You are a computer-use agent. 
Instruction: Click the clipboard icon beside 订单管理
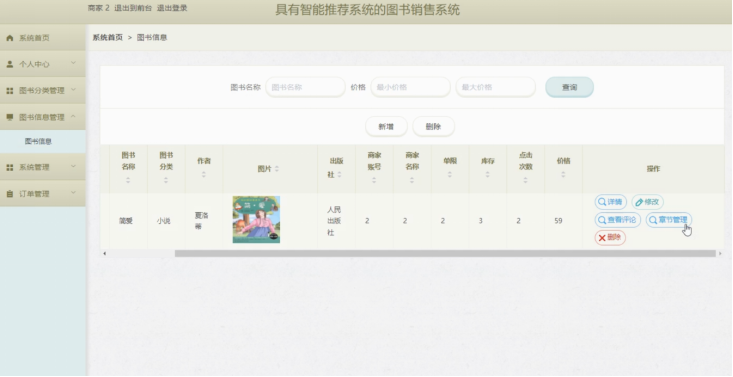[x=9, y=194]
